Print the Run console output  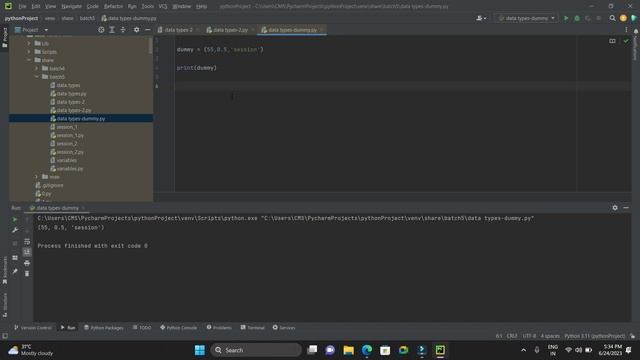(x=27, y=263)
